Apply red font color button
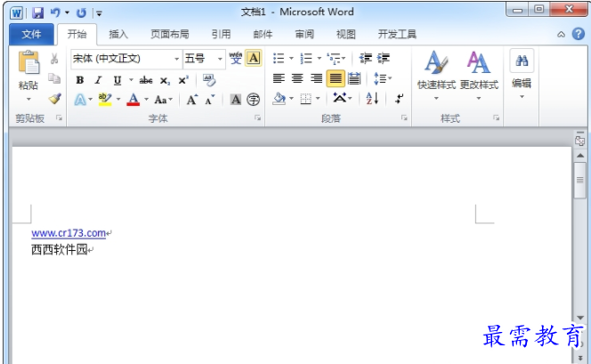This screenshot has height=364, width=591. [x=133, y=100]
